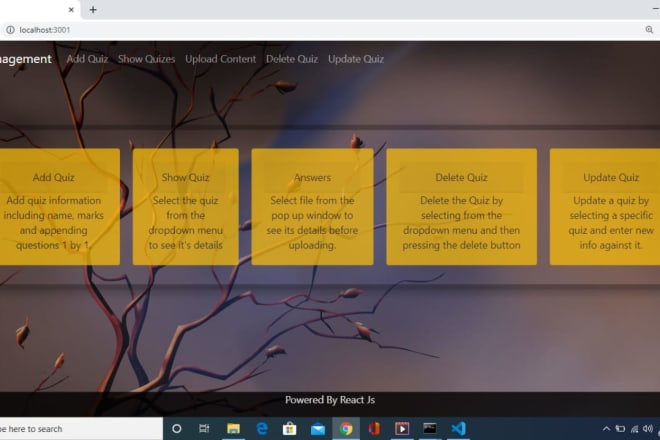Image resolution: width=660 pixels, height=440 pixels.
Task: Select the Answers card
Action: 312,207
